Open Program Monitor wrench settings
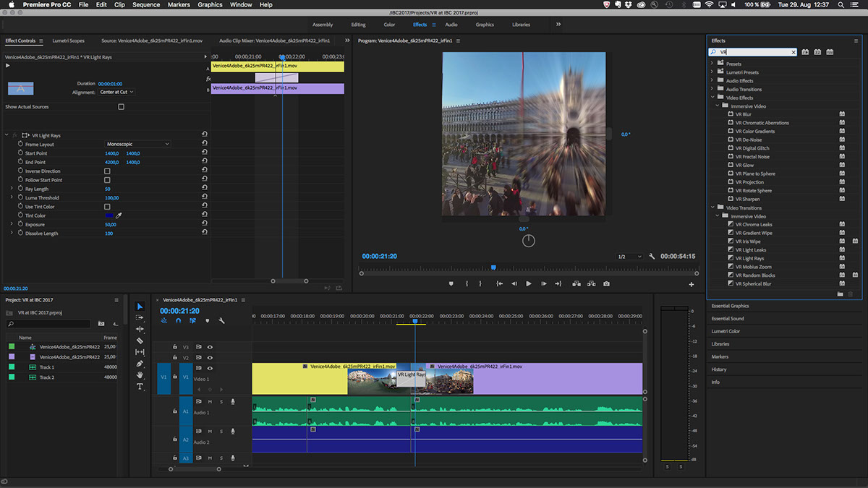Screen dimensions: 868x488 click(x=652, y=257)
